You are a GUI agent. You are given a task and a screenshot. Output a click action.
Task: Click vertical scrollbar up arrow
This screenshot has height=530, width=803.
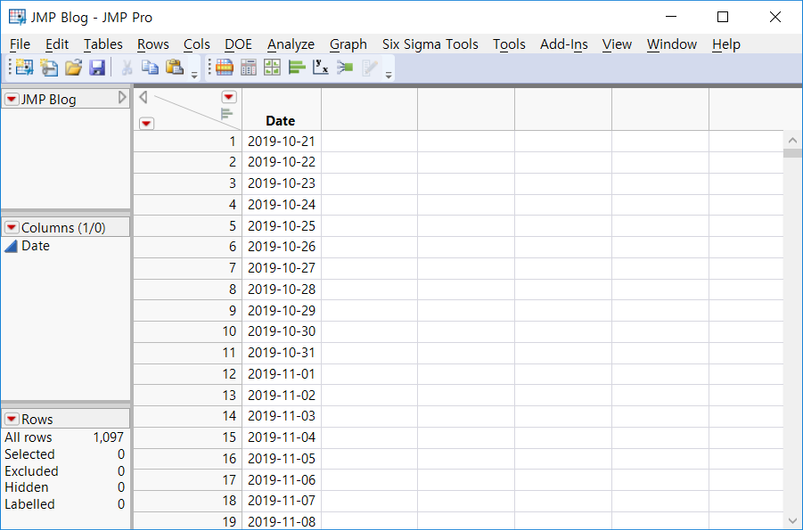[793, 140]
